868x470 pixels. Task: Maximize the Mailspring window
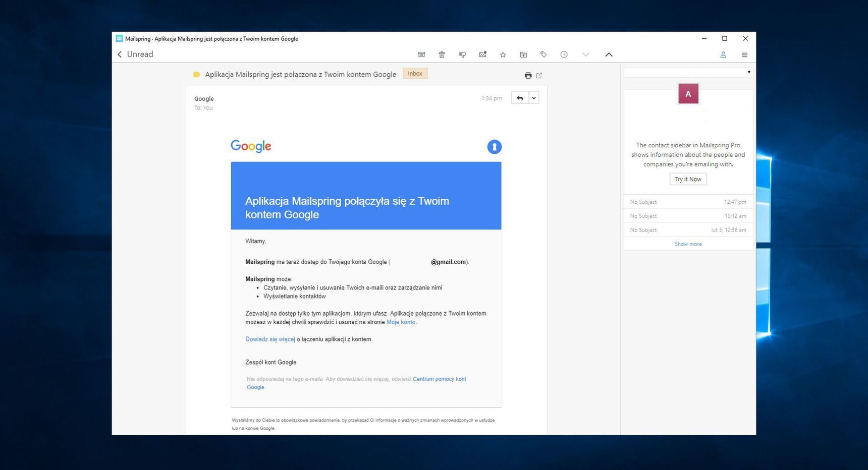[725, 38]
